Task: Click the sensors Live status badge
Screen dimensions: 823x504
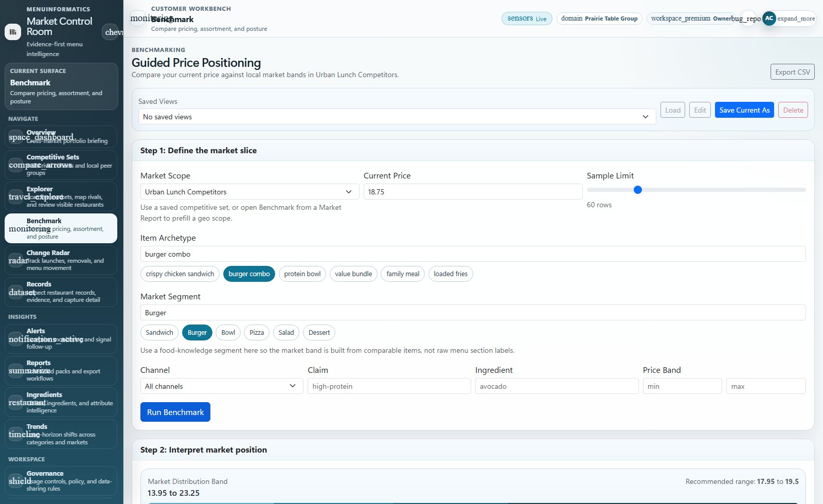Action: (x=527, y=19)
